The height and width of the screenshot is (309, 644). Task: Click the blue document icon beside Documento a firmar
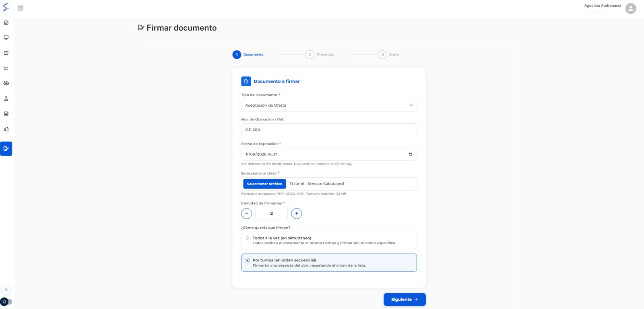(x=246, y=81)
